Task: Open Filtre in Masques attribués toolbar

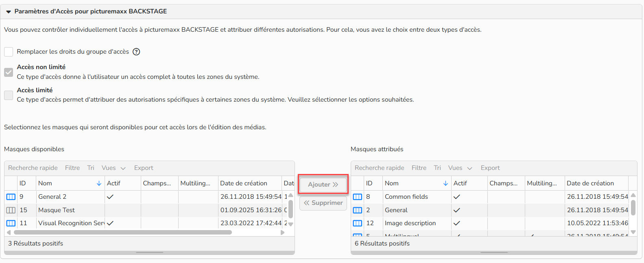Action: [419, 168]
